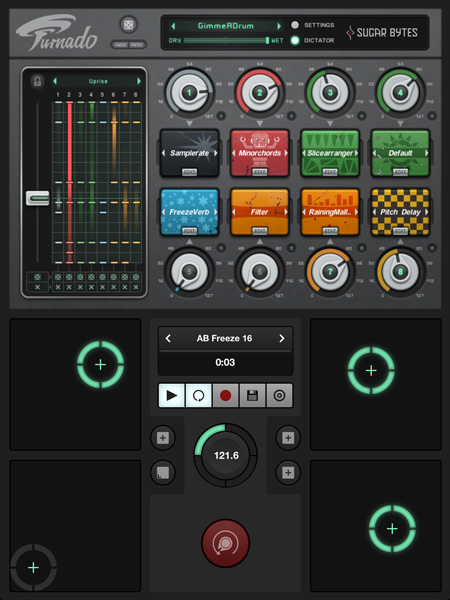Click the right arrow on the Samplerate slot

pos(215,153)
